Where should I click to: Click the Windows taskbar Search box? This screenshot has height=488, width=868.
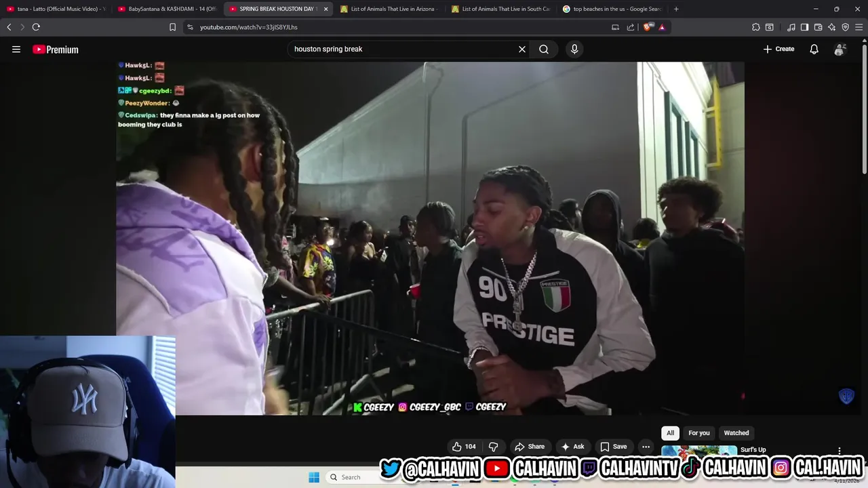click(353, 477)
